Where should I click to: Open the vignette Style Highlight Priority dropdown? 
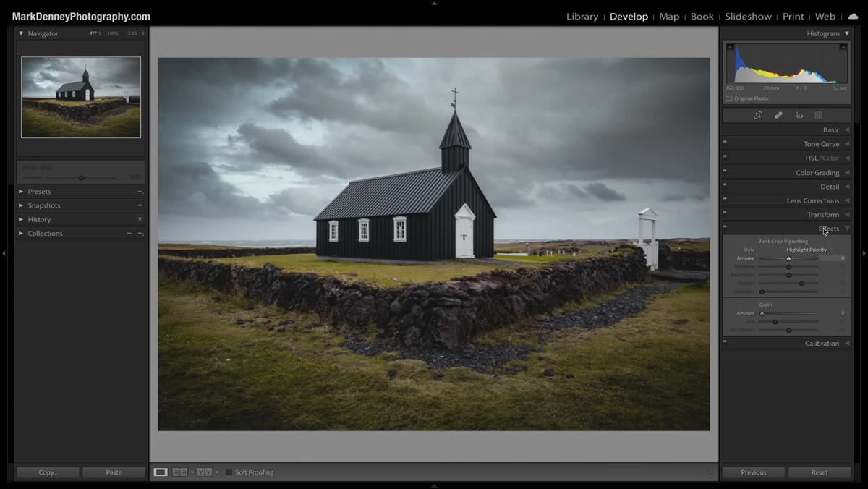(x=809, y=250)
